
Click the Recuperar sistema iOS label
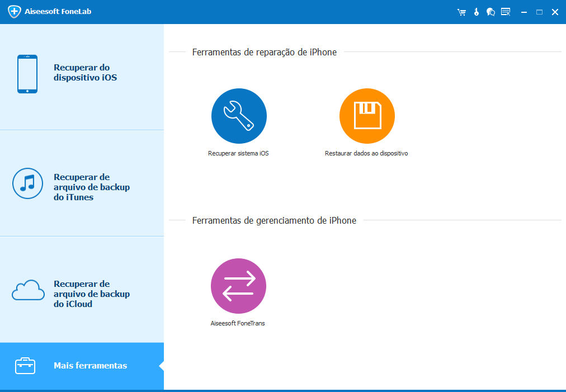pyautogui.click(x=238, y=153)
